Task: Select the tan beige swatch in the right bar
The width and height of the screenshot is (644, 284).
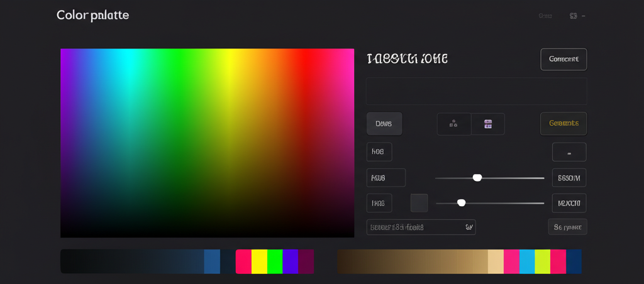Action: 496,261
